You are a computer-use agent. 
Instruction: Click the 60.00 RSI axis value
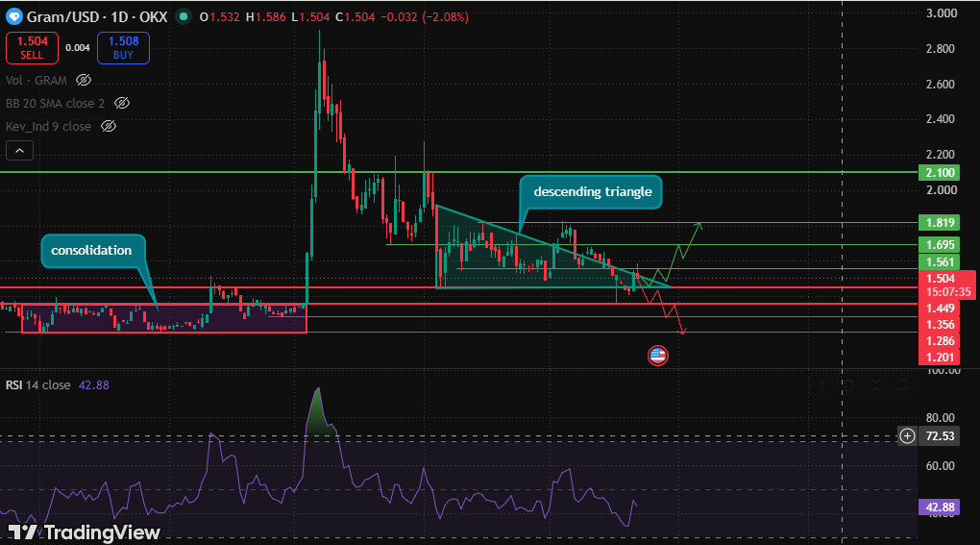coord(940,465)
